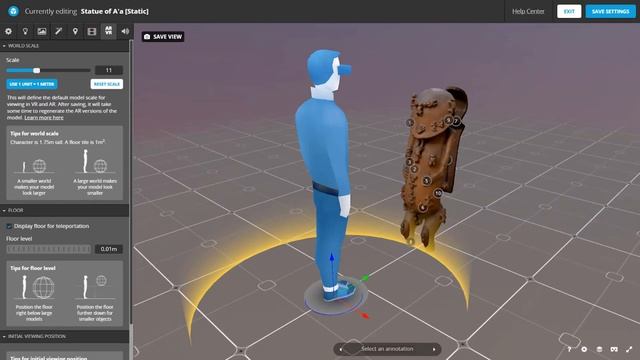Select the AR/VR settings tab

click(x=109, y=31)
